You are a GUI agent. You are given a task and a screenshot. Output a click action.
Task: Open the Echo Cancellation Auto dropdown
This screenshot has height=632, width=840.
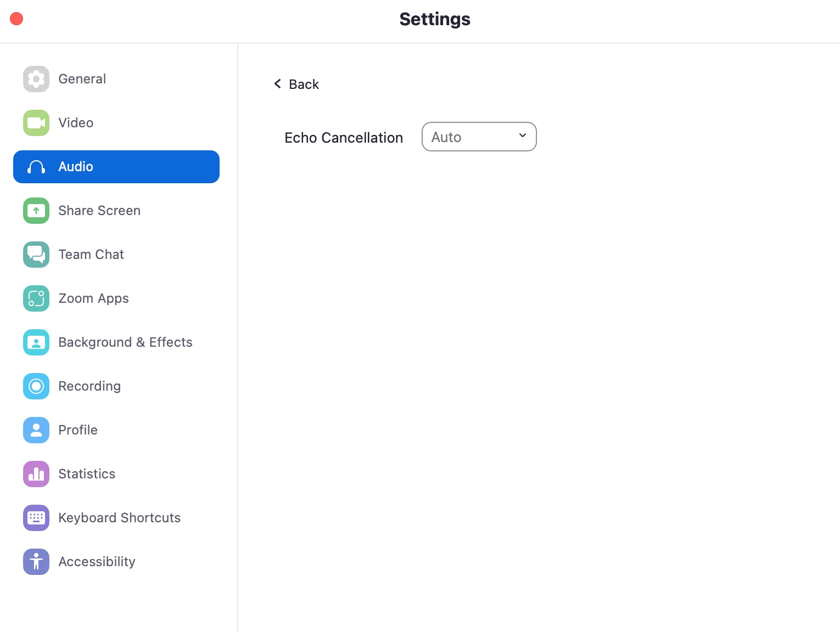point(479,137)
